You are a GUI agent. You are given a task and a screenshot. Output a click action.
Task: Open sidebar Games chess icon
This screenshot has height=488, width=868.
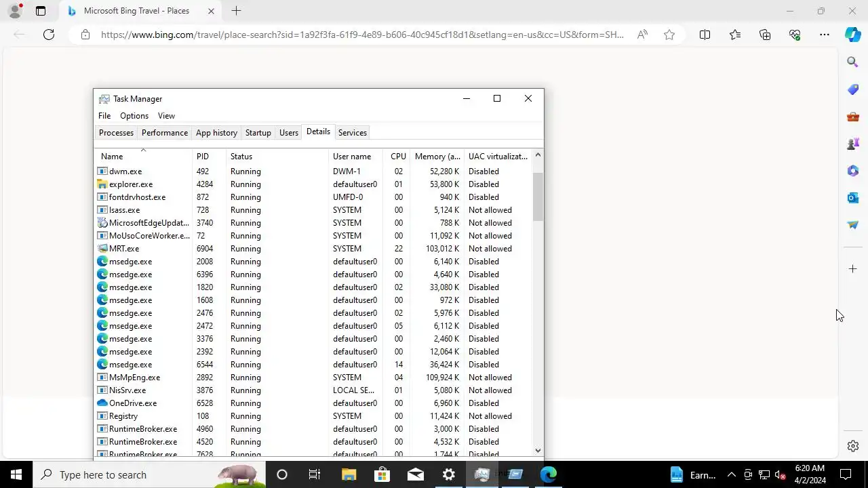tap(853, 144)
